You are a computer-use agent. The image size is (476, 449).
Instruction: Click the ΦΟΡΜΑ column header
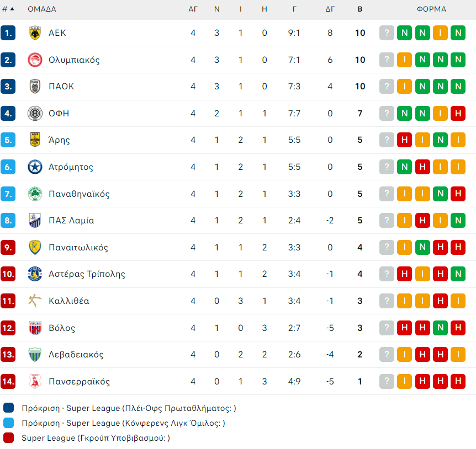[431, 9]
